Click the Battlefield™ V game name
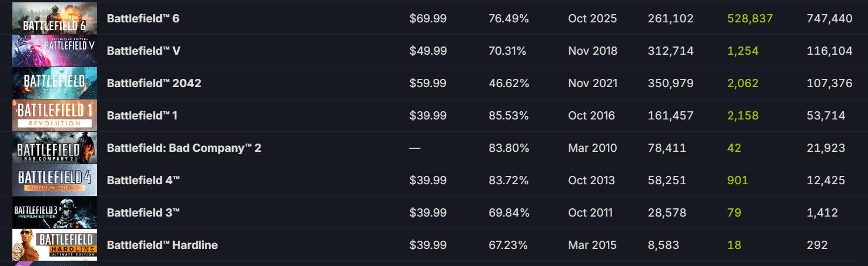 tap(144, 51)
